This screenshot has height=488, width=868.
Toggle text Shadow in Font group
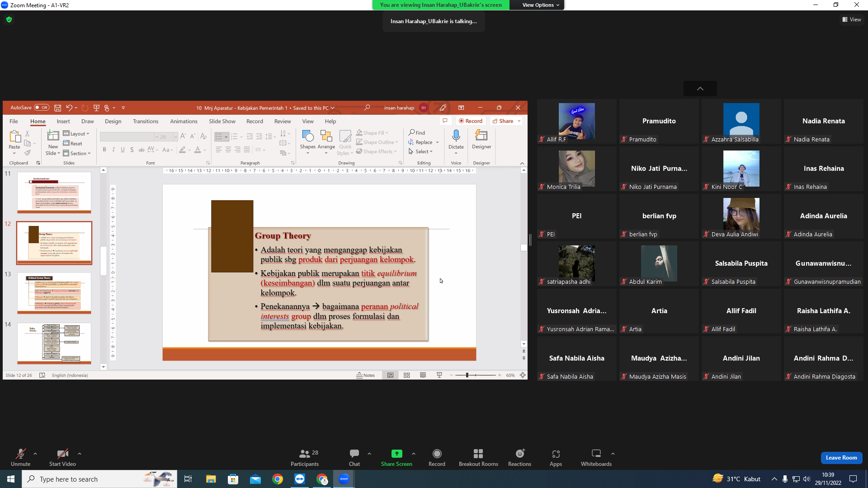(x=132, y=150)
